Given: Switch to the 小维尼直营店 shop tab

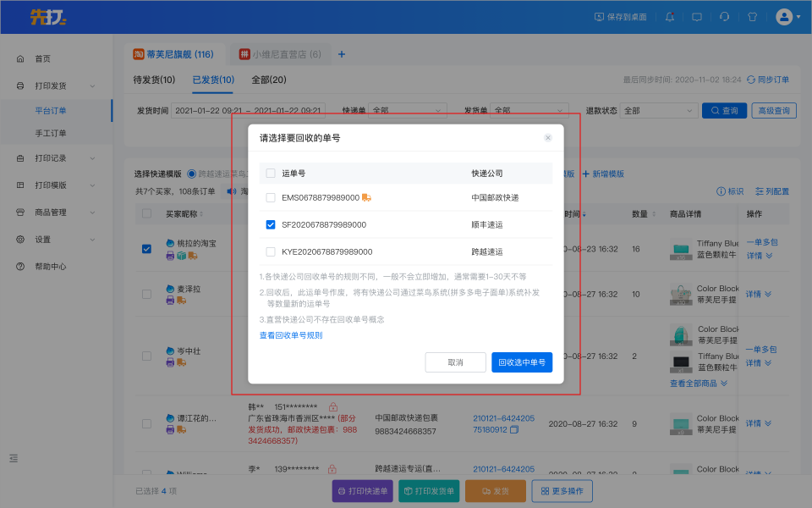Looking at the screenshot, I should point(280,54).
